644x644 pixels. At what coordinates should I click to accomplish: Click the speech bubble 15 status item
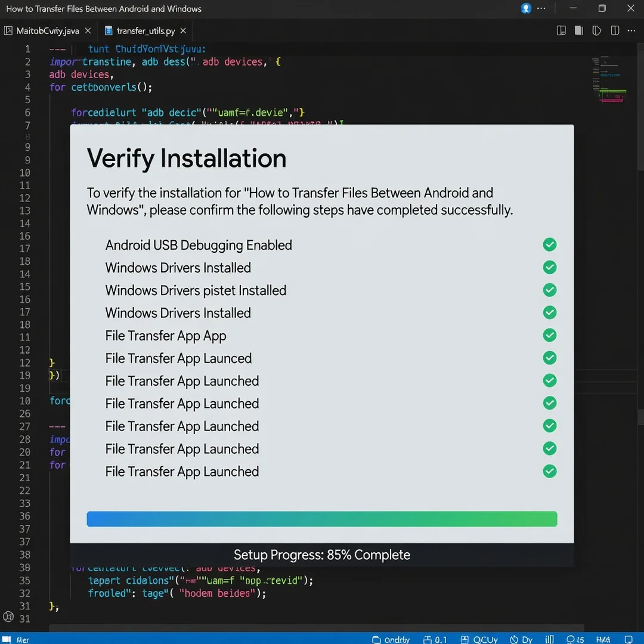click(575, 639)
